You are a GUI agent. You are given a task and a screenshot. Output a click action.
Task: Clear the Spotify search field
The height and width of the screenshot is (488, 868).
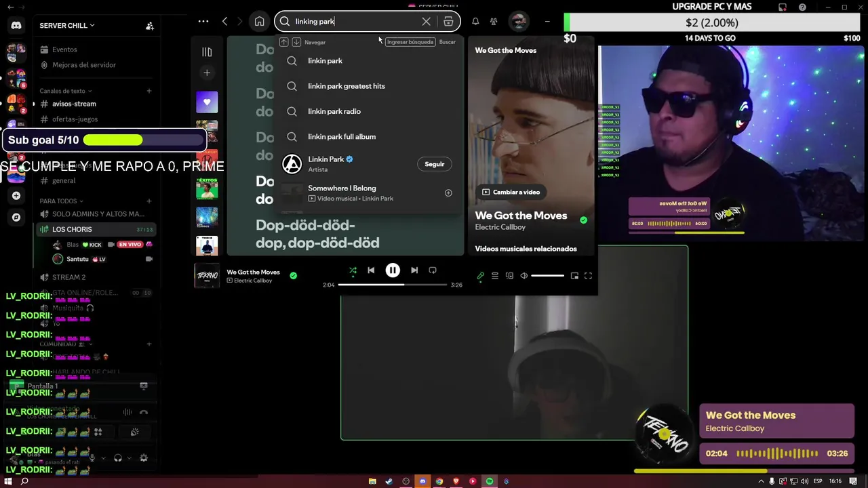pyautogui.click(x=426, y=22)
